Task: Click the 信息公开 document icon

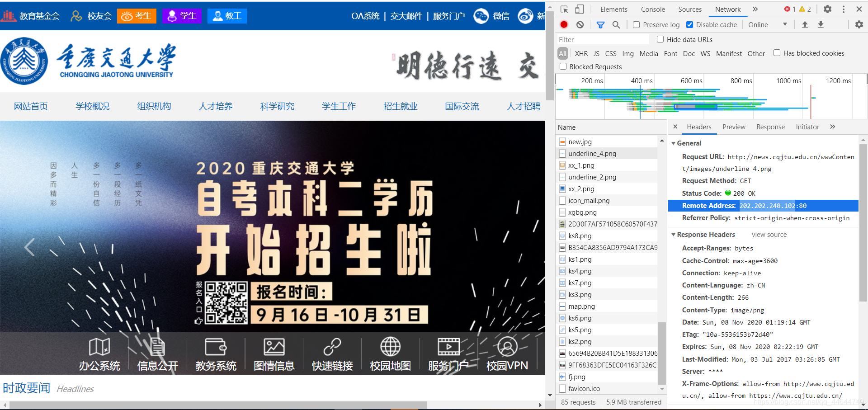Action: click(x=157, y=347)
